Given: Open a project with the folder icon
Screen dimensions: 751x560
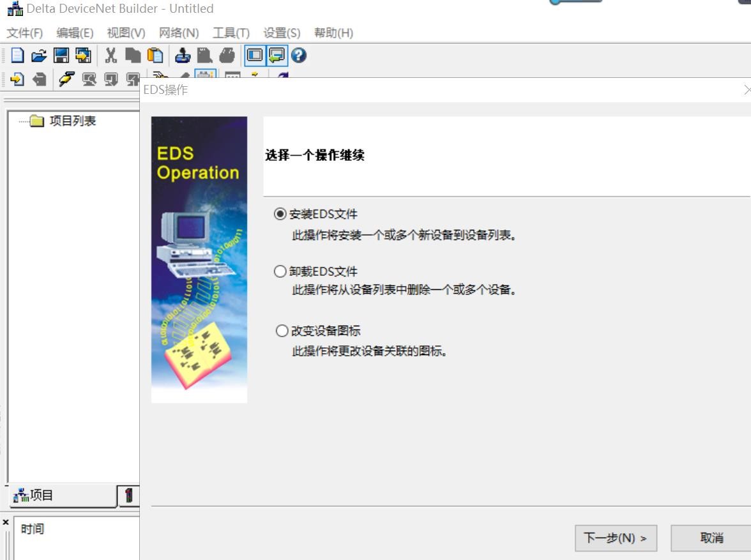Looking at the screenshot, I should click(x=39, y=56).
